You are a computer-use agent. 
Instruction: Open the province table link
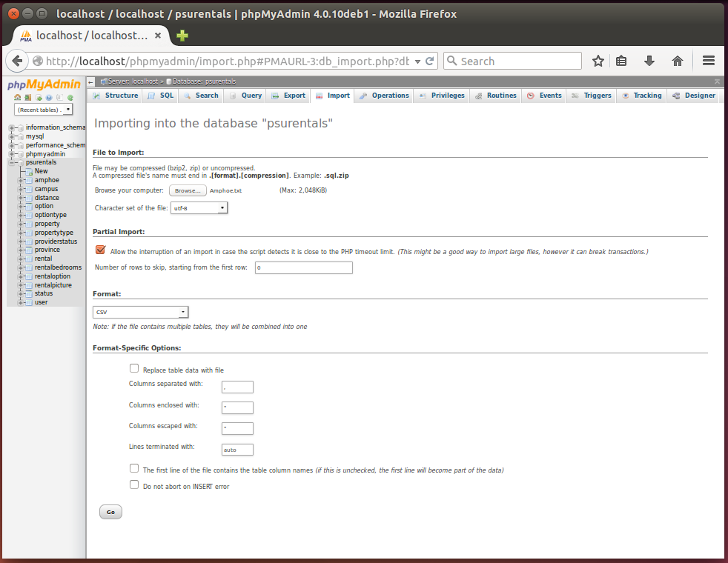tap(47, 250)
